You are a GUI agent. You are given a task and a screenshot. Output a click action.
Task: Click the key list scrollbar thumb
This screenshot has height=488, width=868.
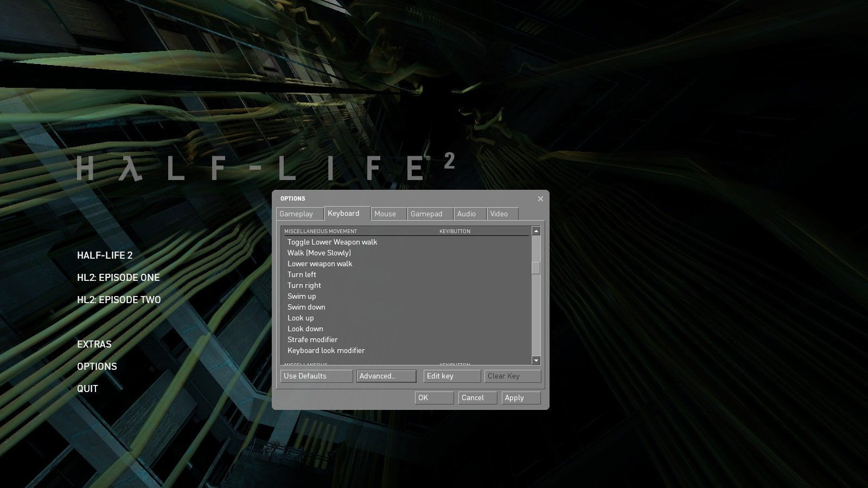tap(536, 268)
